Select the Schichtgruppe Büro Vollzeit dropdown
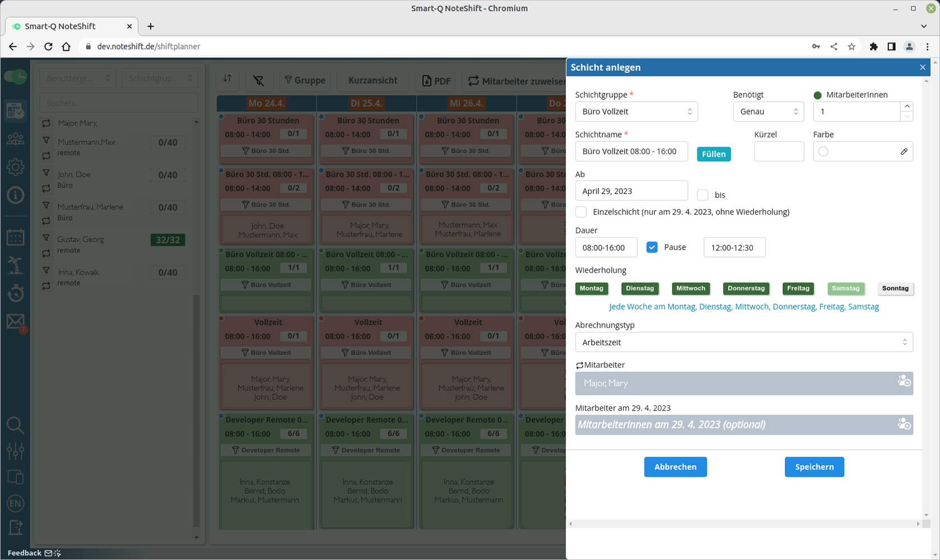940x560 pixels. point(636,111)
